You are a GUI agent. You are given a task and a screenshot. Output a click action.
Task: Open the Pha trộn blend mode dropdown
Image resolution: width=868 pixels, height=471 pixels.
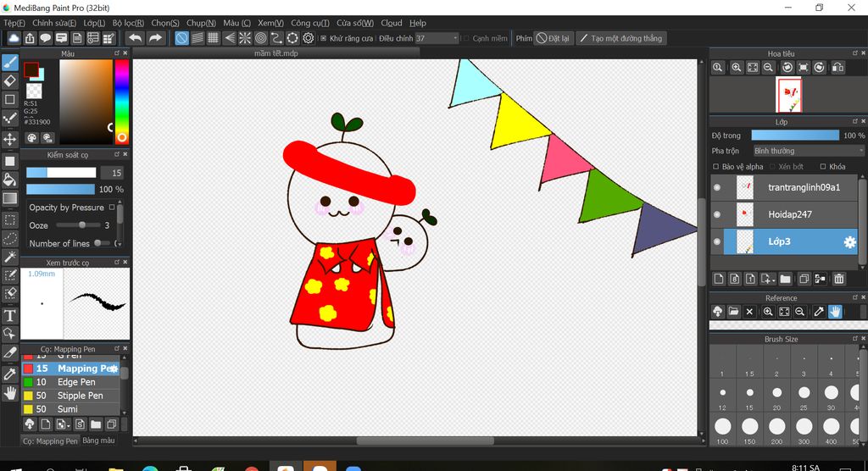point(808,151)
